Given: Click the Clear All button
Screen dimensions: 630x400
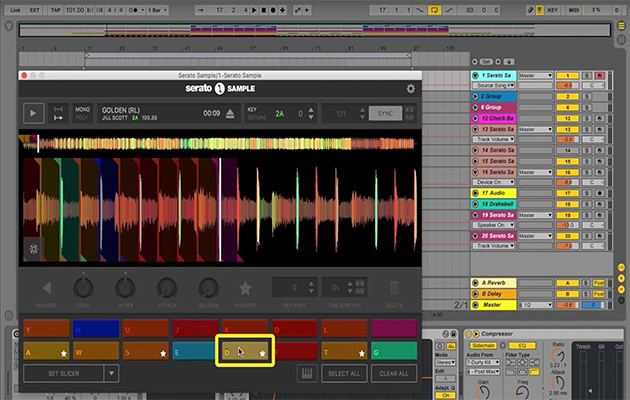Looking at the screenshot, I should [x=393, y=373].
